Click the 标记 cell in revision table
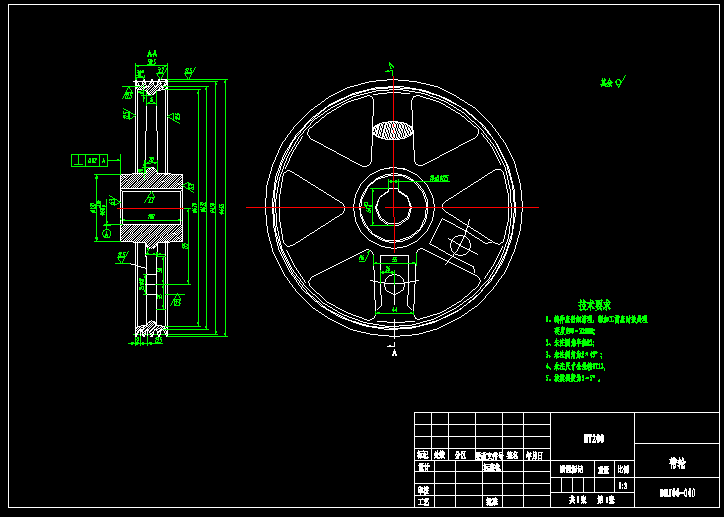This screenshot has width=724, height=517. click(422, 455)
